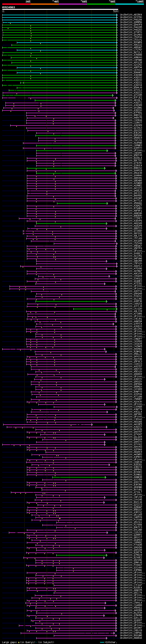Click arrowhead ending the UniRef100_B2B3Q1 alignment
The image size is (146, 644).
pos(109,465)
